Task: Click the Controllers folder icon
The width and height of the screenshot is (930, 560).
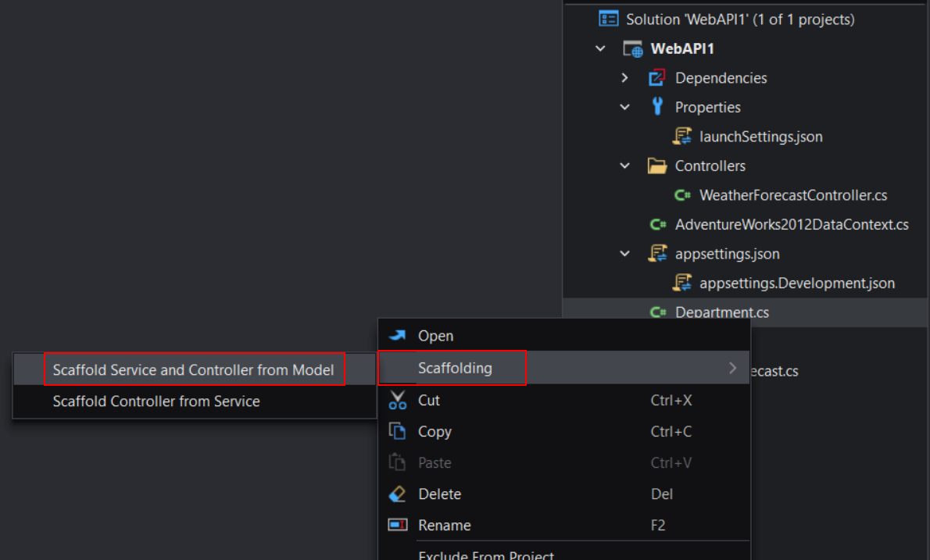Action: 657,166
